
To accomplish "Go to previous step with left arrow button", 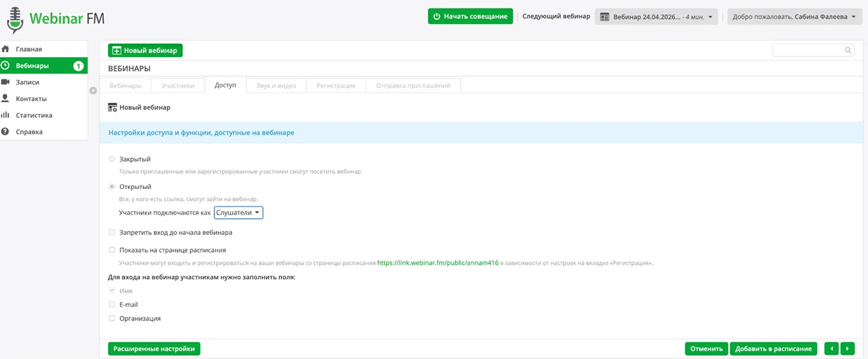I will coord(831,348).
